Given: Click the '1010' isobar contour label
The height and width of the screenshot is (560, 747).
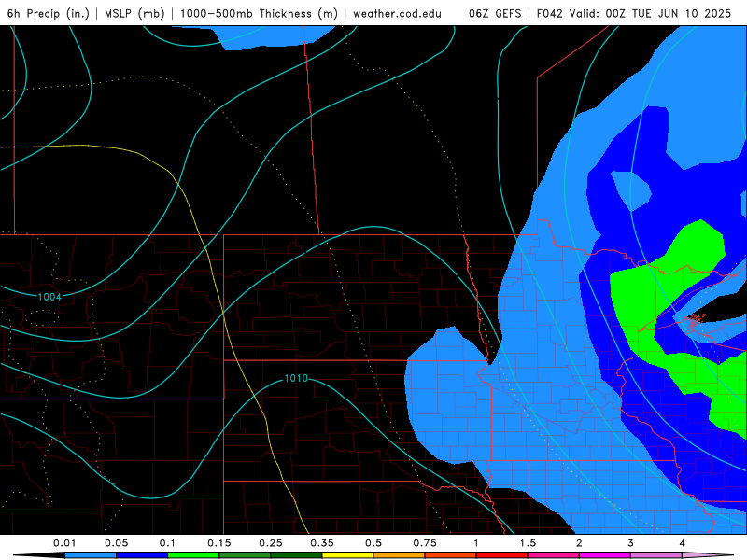Looking at the screenshot, I should [296, 378].
